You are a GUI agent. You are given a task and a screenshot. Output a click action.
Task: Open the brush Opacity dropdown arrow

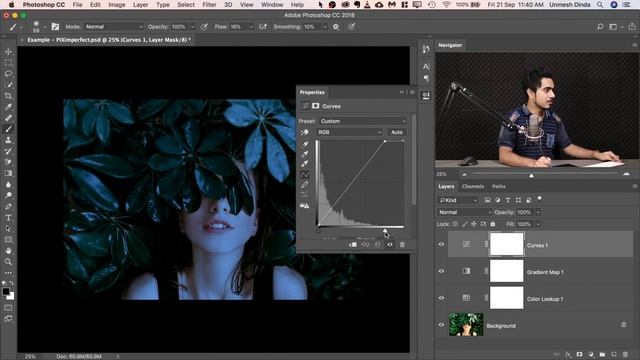tap(192, 27)
